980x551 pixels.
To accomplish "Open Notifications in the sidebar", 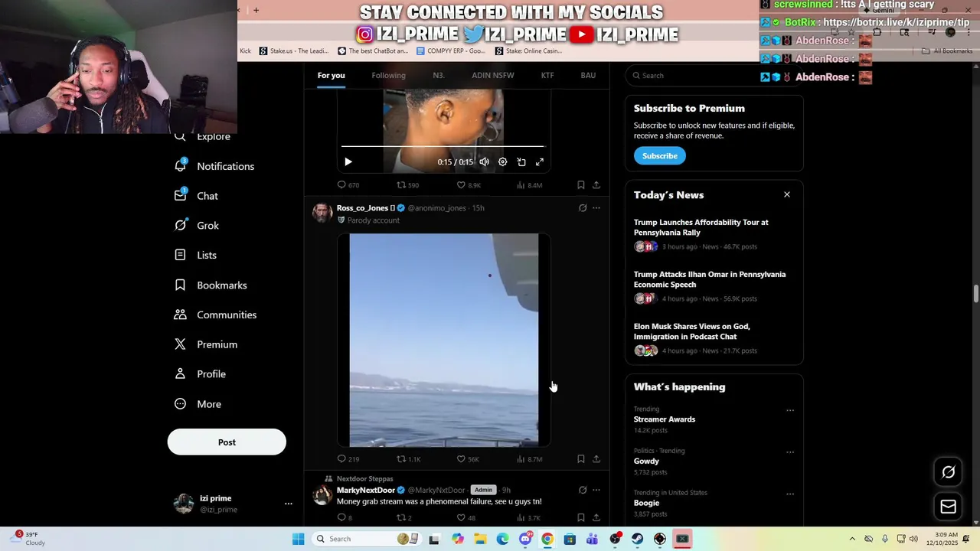I will pos(214,166).
